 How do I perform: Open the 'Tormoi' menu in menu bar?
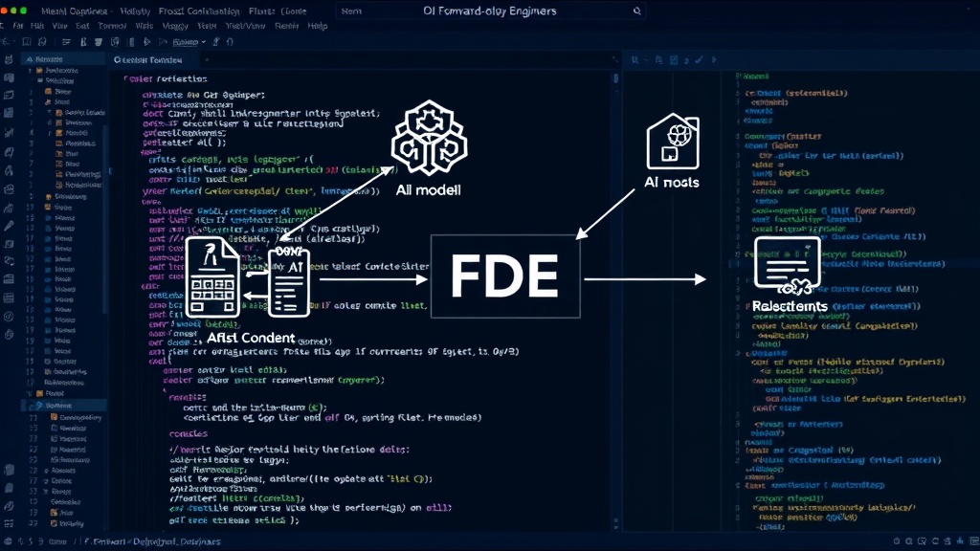pyautogui.click(x=113, y=26)
